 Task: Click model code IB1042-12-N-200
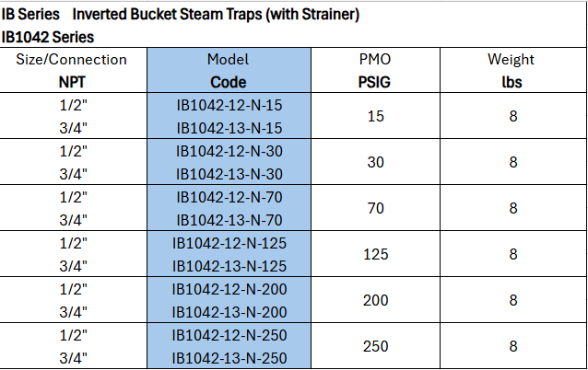click(229, 289)
